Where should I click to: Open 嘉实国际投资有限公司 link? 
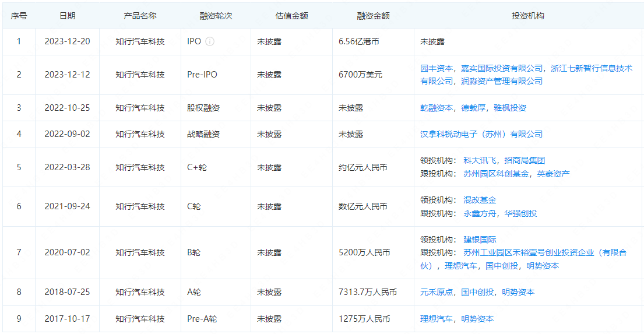501,68
